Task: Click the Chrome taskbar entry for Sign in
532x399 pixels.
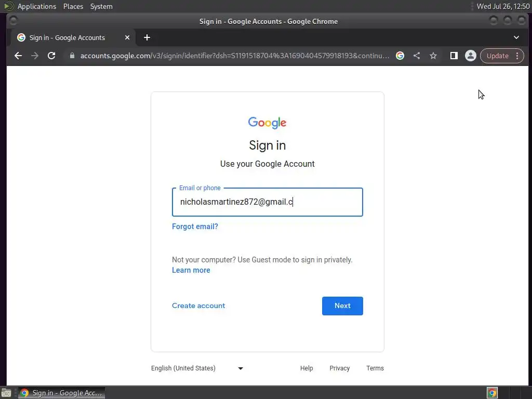Action: click(x=61, y=393)
